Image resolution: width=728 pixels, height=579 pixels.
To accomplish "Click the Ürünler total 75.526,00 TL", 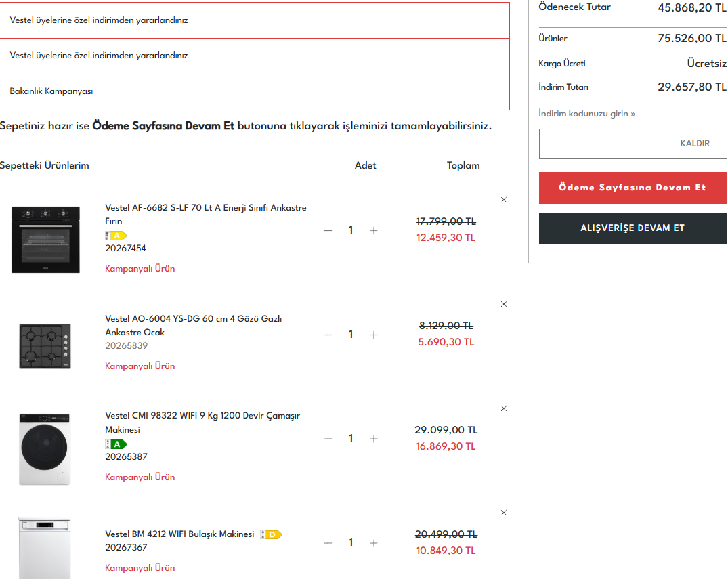I will pyautogui.click(x=692, y=38).
